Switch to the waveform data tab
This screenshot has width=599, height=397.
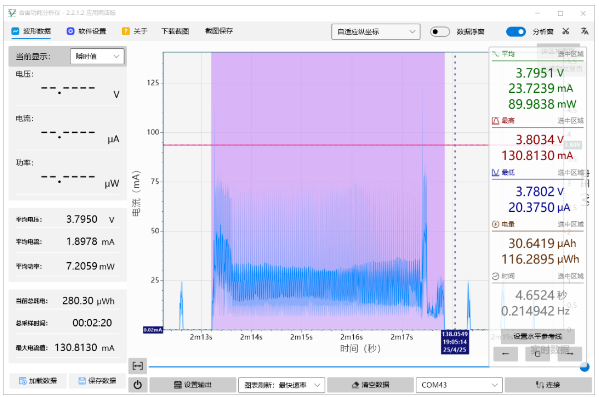pyautogui.click(x=31, y=31)
